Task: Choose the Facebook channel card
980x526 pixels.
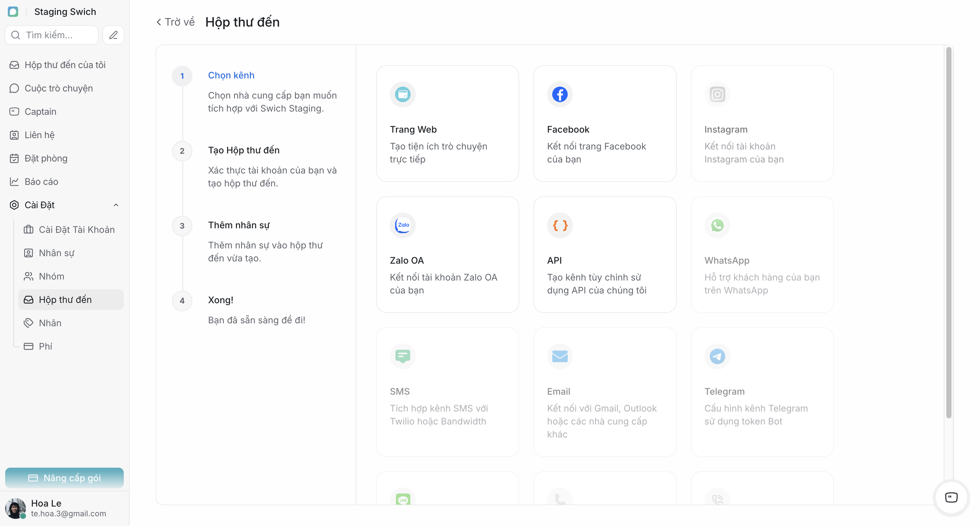Action: pyautogui.click(x=604, y=123)
